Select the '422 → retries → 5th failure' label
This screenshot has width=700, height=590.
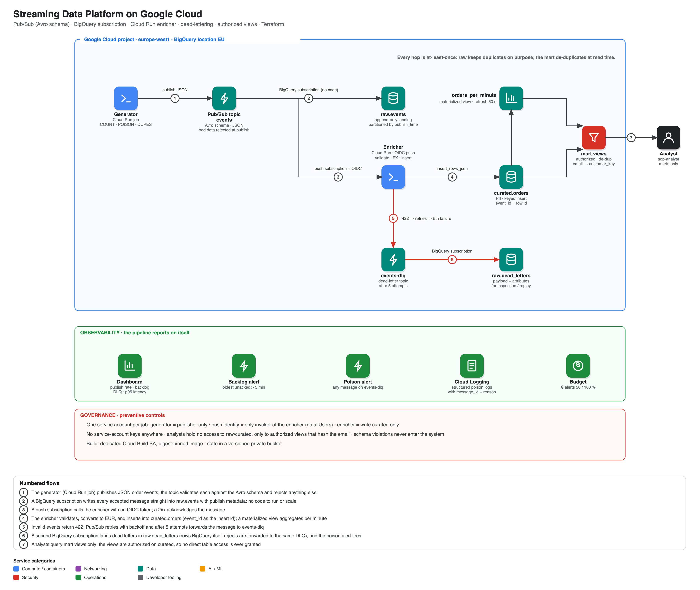click(x=426, y=218)
